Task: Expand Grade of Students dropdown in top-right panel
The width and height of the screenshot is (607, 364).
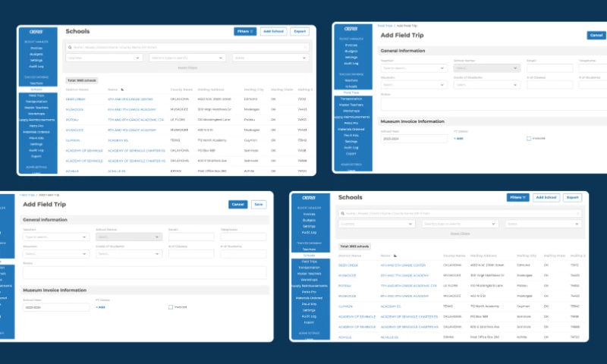Action: pyautogui.click(x=486, y=83)
